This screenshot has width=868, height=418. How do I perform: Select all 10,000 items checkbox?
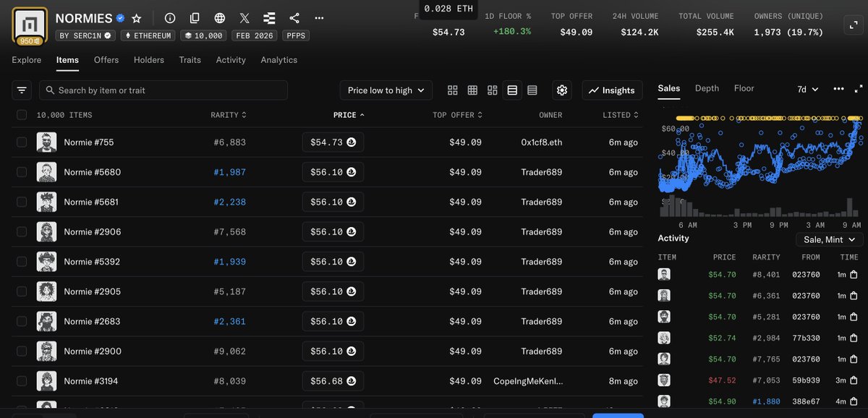(20, 114)
